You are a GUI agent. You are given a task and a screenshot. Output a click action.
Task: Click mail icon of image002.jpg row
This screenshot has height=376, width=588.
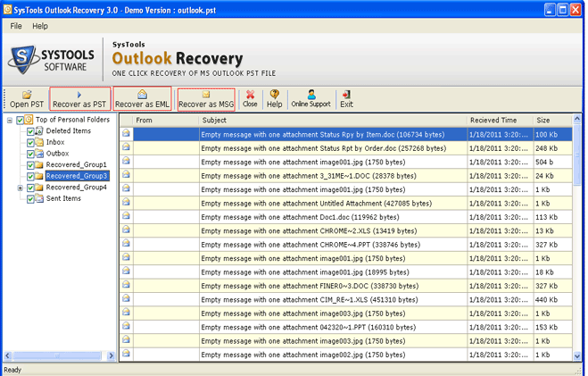pyautogui.click(x=127, y=353)
